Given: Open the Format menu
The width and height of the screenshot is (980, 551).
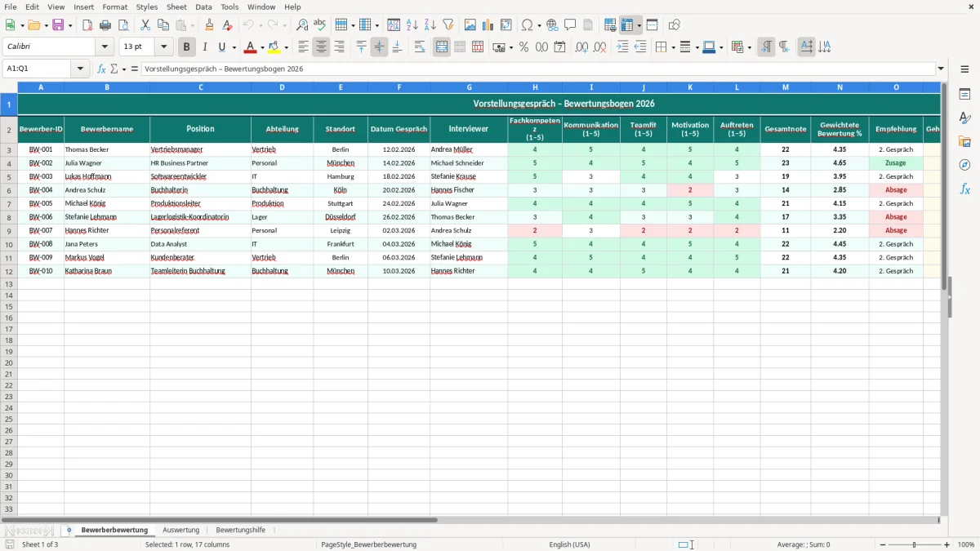Looking at the screenshot, I should [x=114, y=7].
